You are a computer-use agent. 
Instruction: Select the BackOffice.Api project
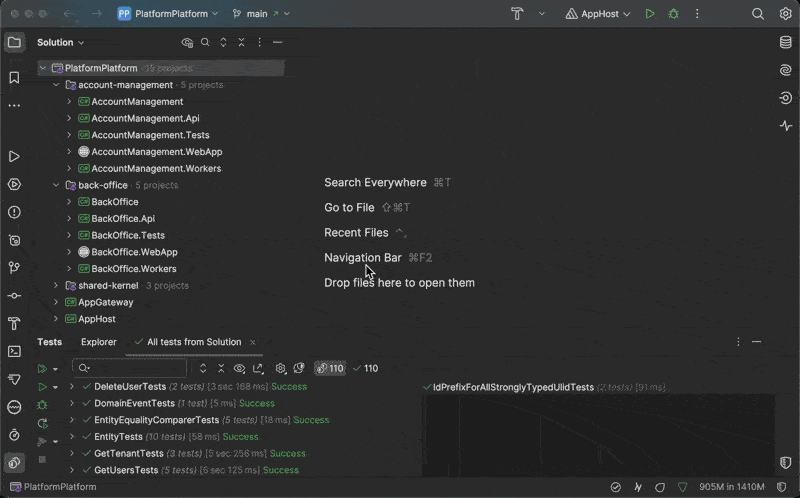click(122, 218)
